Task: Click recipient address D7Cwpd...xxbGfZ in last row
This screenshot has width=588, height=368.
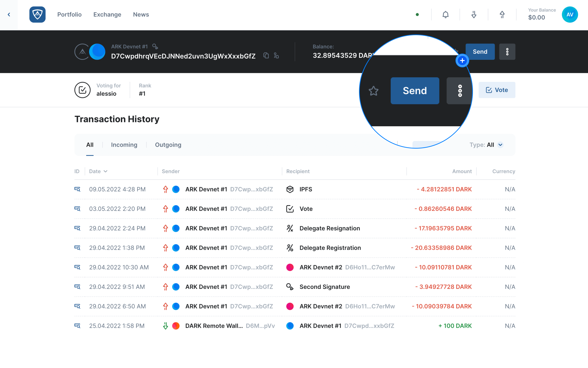Action: (x=369, y=325)
